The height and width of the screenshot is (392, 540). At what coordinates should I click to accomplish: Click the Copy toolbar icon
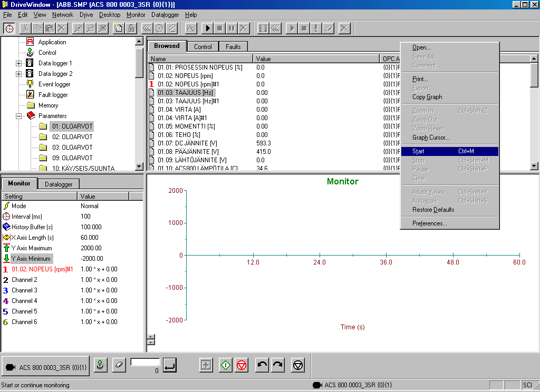pyautogui.click(x=37, y=28)
